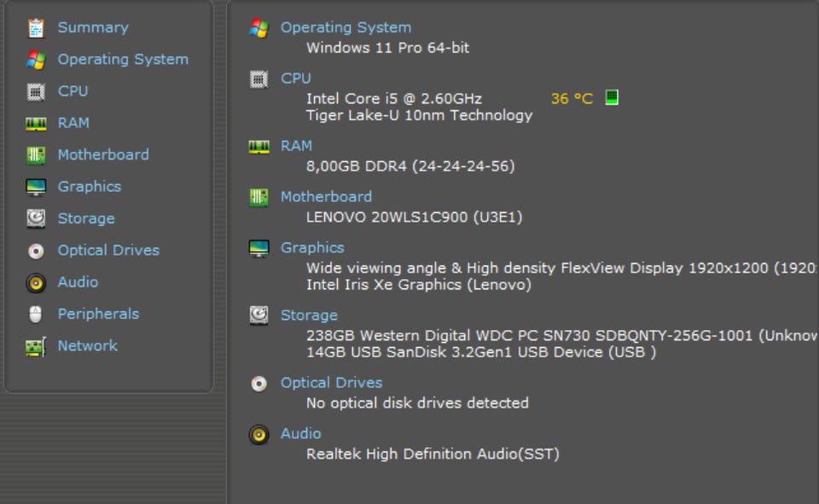Select Motherboard in the left navigation
819x504 pixels.
(x=102, y=154)
